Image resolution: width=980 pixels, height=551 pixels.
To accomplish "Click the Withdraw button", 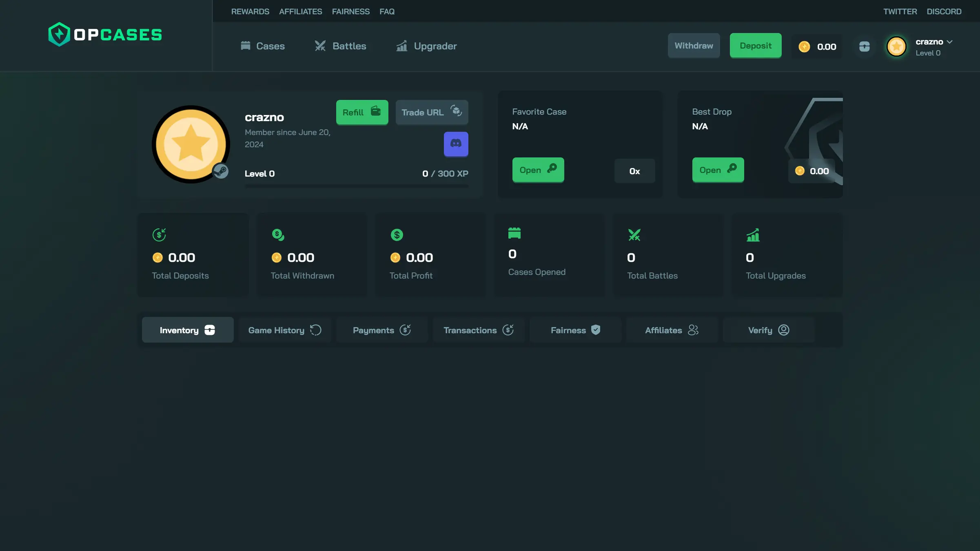I will coord(694,46).
